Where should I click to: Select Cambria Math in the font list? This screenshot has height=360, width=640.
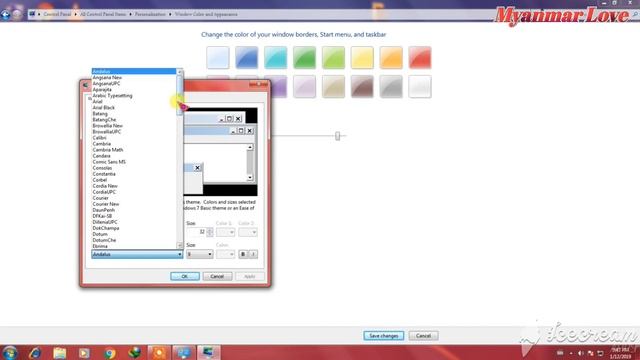tap(108, 150)
